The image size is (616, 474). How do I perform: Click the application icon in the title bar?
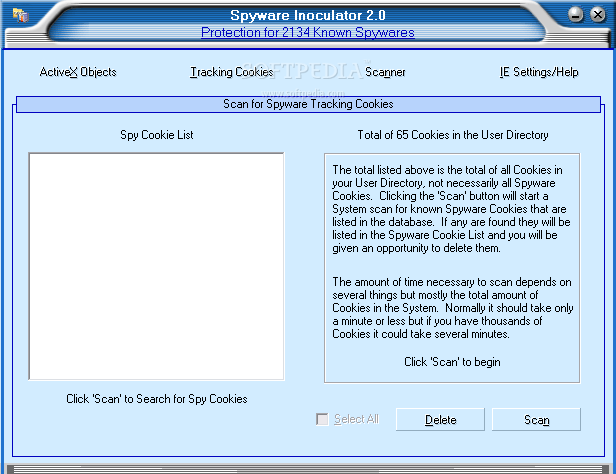pos(20,16)
